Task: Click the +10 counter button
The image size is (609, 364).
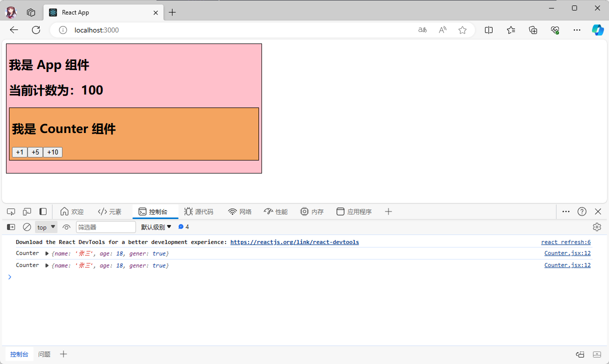Action: click(52, 152)
